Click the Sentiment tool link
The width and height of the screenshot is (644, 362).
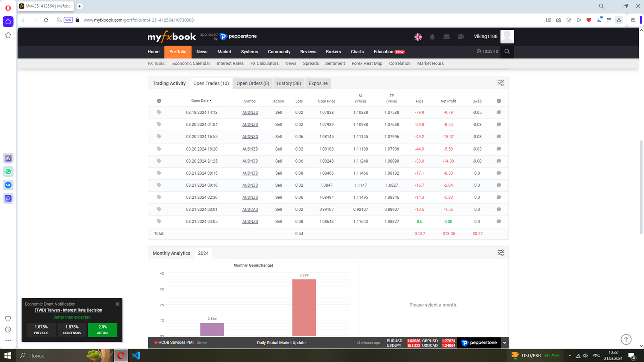(x=335, y=64)
